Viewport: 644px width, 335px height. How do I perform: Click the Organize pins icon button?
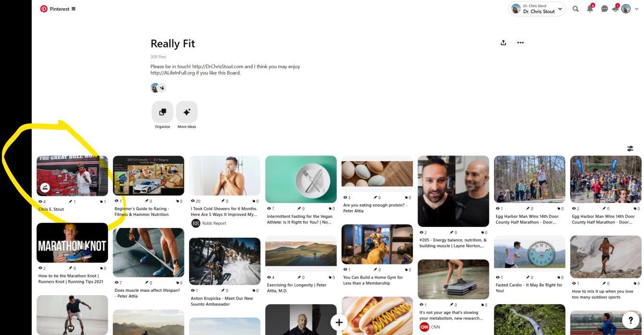pos(162,112)
